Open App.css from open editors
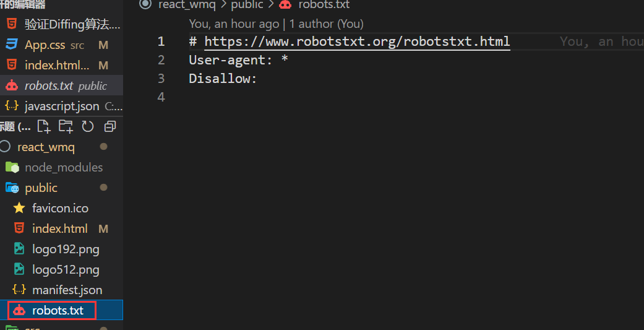644x330 pixels. point(45,45)
